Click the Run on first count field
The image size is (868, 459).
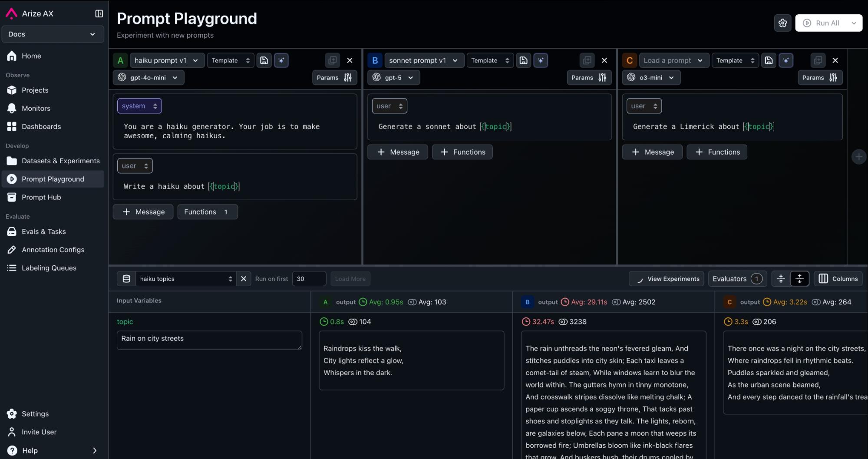point(309,279)
